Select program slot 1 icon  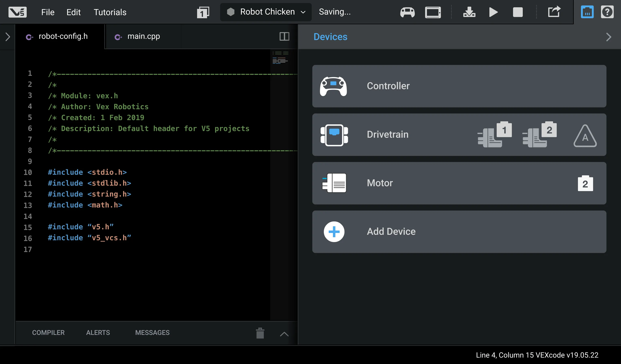tap(203, 12)
